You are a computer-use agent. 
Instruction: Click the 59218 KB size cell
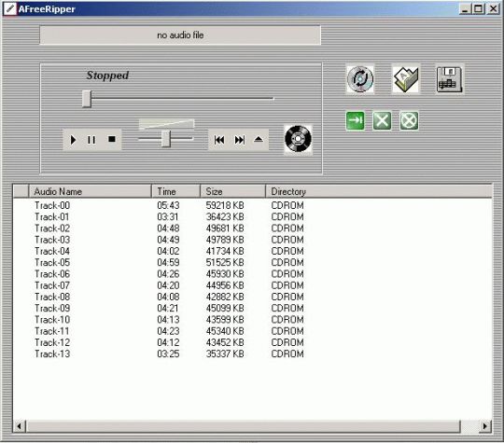pyautogui.click(x=225, y=205)
